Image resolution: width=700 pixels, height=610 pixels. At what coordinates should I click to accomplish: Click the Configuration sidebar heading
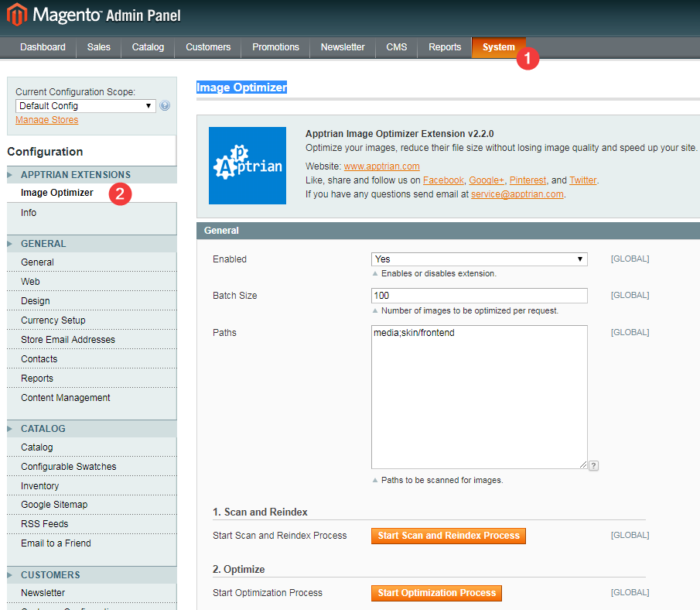pyautogui.click(x=45, y=152)
